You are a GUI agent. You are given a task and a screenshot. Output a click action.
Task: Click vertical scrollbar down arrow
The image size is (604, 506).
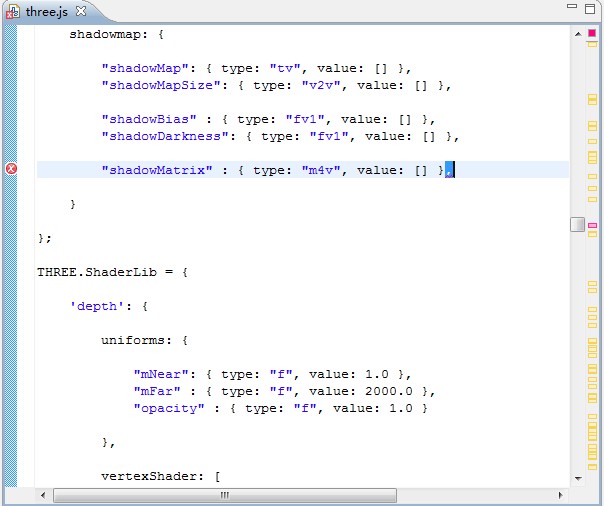pos(578,478)
